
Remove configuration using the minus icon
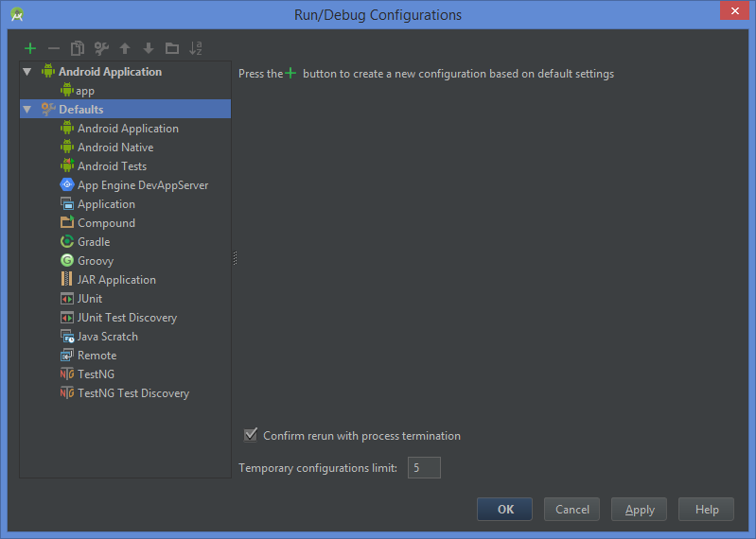tap(54, 48)
